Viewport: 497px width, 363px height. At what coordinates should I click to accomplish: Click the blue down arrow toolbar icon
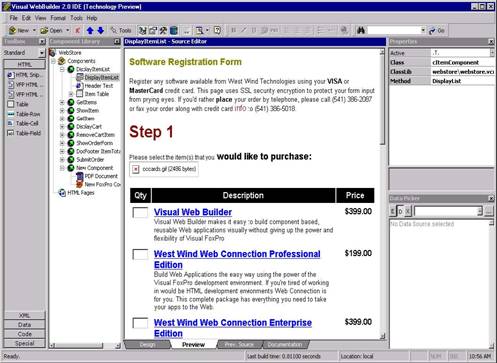click(x=101, y=31)
